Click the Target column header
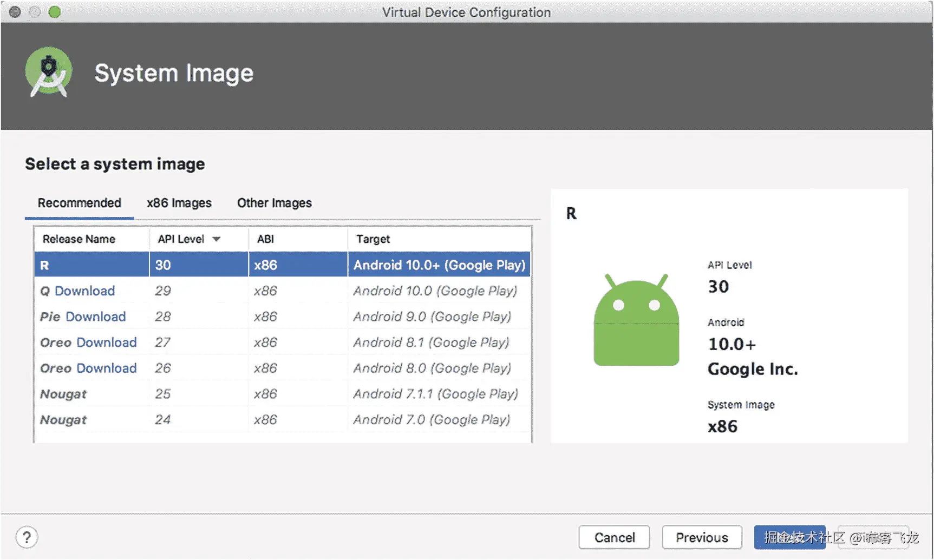 tap(373, 239)
